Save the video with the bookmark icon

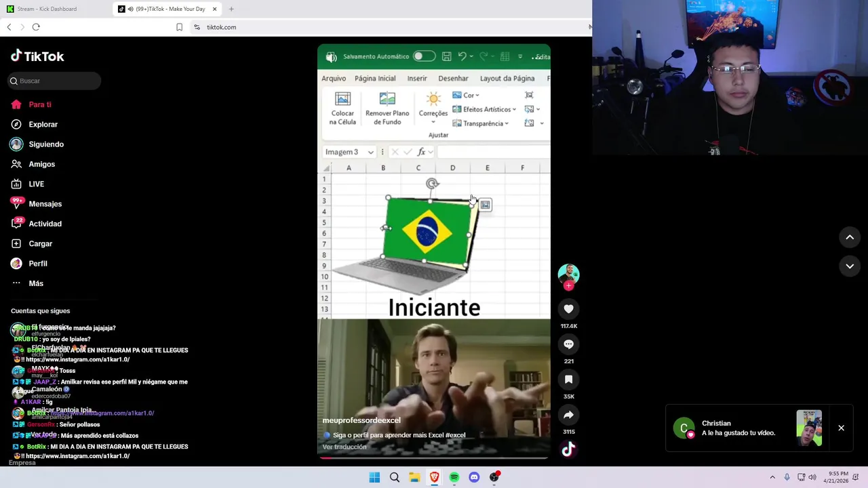568,380
